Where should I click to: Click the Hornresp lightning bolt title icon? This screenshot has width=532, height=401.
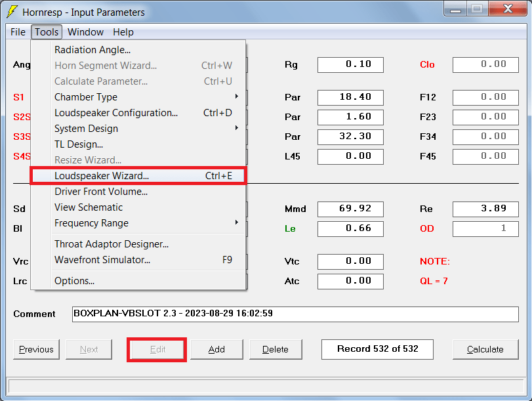12,11
